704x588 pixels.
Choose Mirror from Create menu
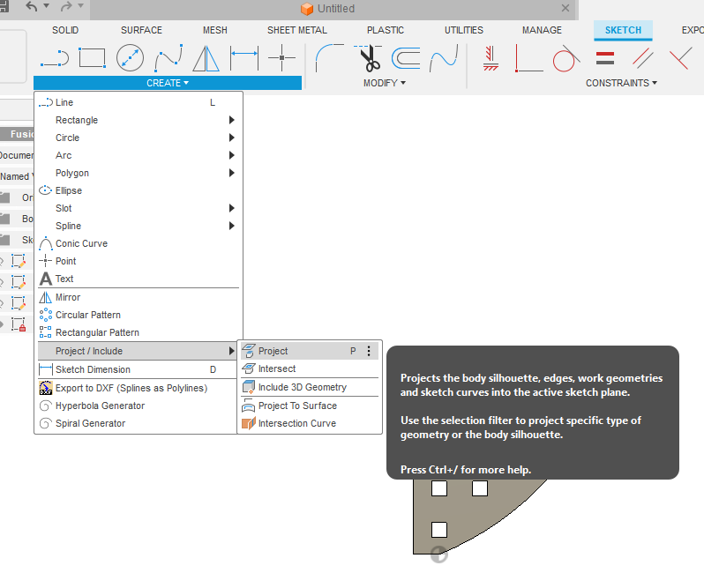(139, 297)
